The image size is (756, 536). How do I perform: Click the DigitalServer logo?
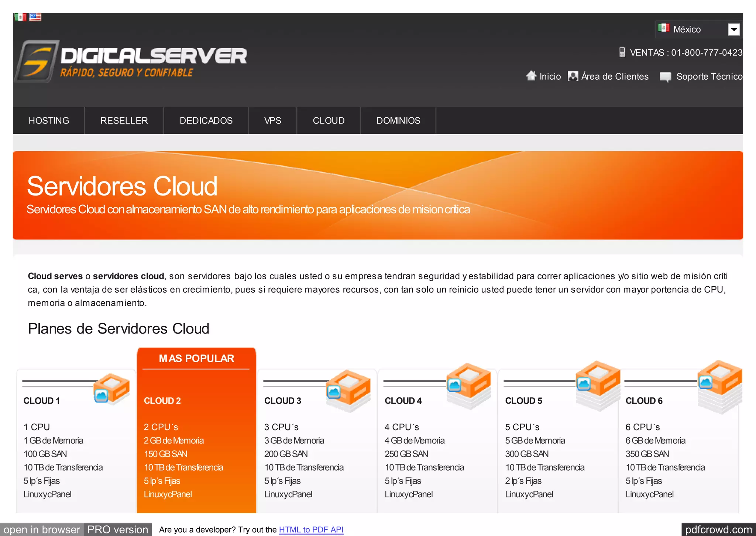131,61
